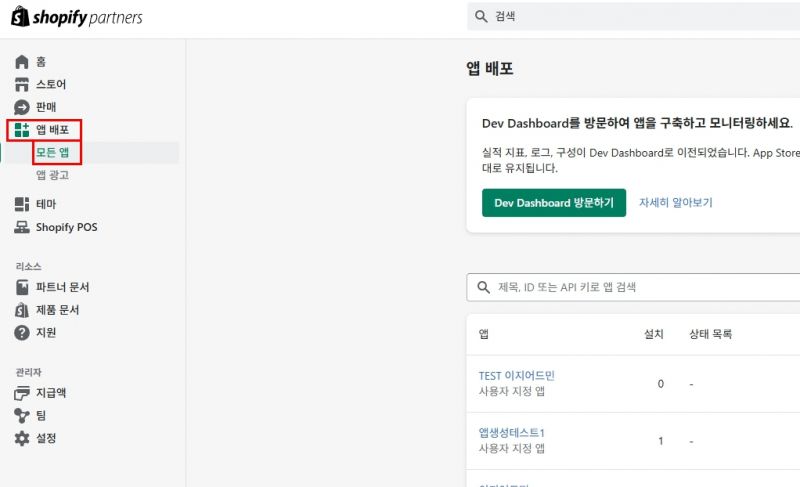This screenshot has height=487, width=800.
Task: Open the TEST 이지어드민 app link
Action: pyautogui.click(x=516, y=376)
